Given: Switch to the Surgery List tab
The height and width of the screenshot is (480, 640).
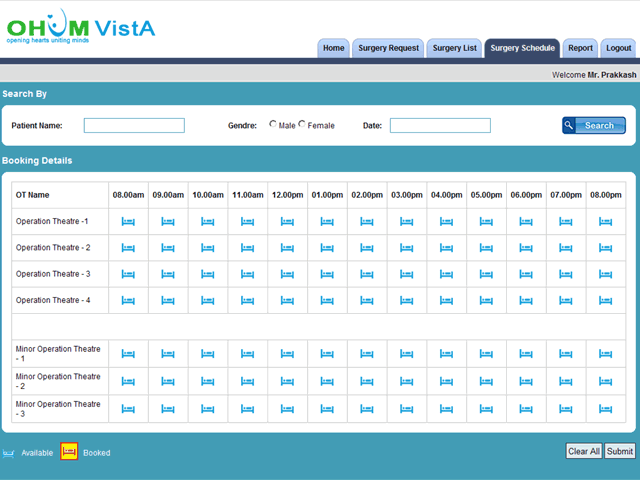Looking at the screenshot, I should tap(455, 48).
